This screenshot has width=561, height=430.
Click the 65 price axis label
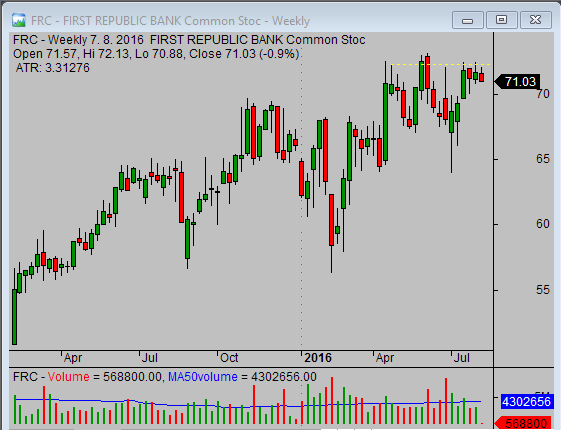[x=542, y=159]
